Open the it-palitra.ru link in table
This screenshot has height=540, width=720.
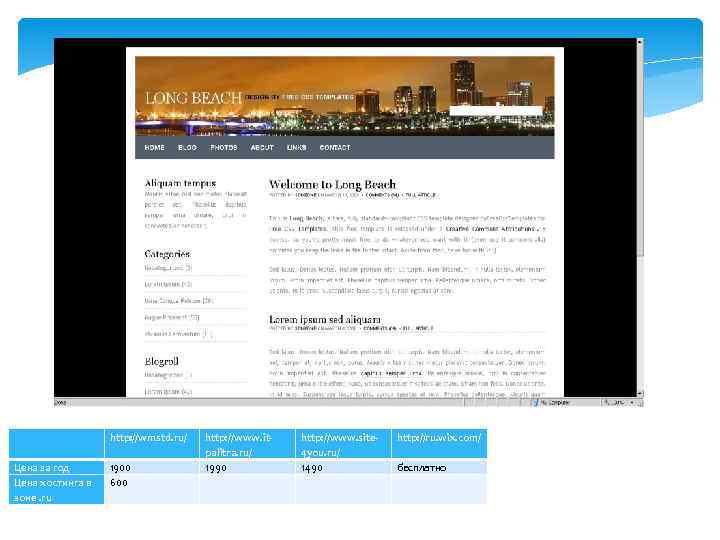tap(238, 444)
